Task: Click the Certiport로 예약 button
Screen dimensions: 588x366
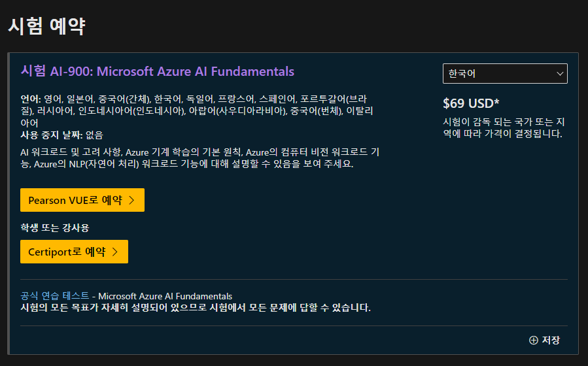Action: tap(74, 252)
